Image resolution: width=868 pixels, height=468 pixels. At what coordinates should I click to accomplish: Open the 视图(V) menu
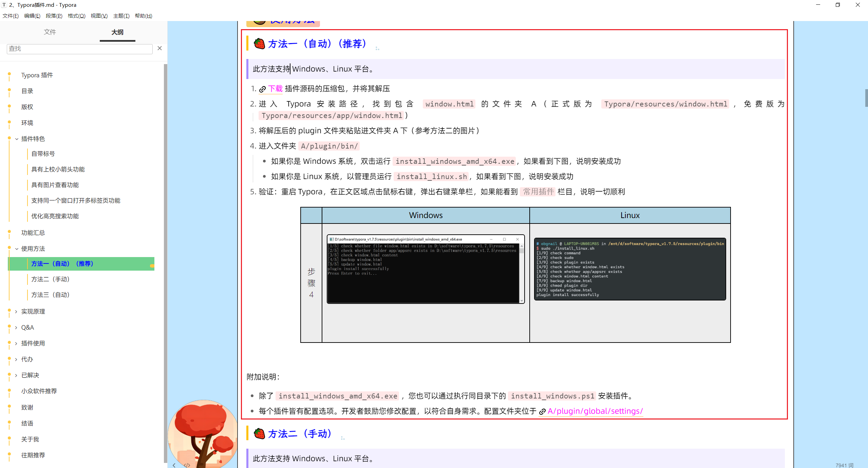99,16
